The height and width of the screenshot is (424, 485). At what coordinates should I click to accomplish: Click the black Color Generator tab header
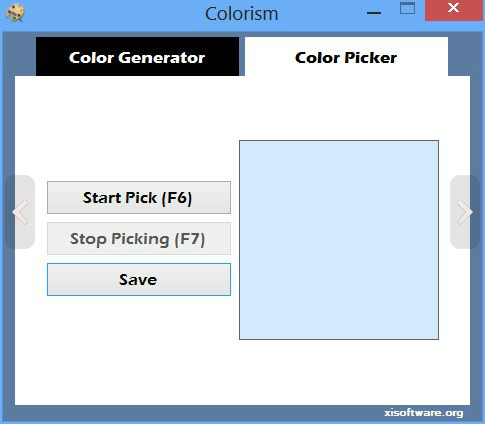137,57
